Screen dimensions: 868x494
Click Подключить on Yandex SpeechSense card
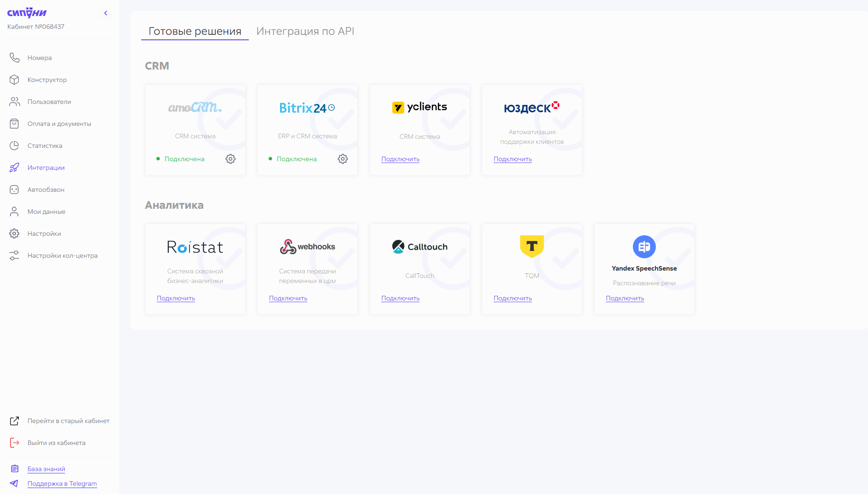click(x=625, y=298)
